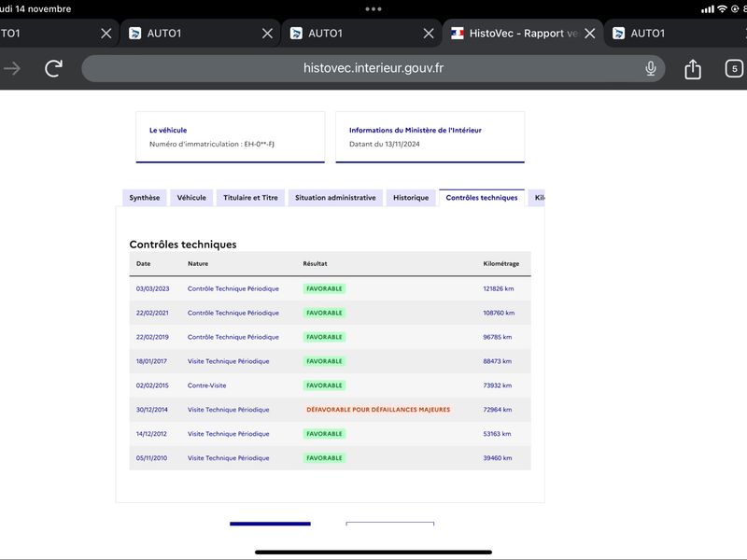
Task: Click the Informations du Ministère de l'Intérieur card
Action: (x=430, y=137)
